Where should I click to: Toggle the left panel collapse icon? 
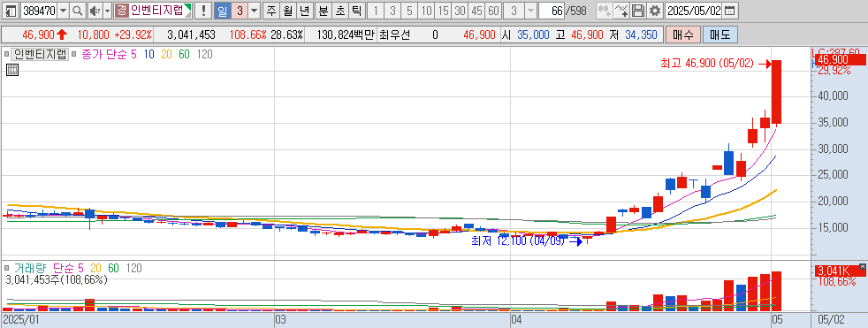[x=11, y=10]
